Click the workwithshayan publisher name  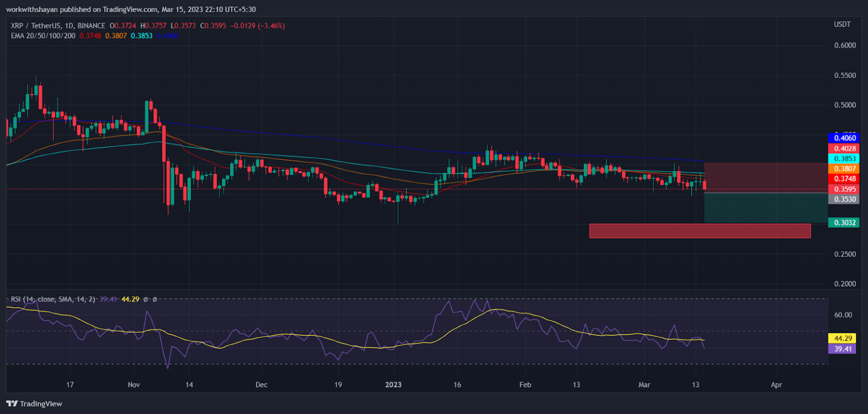point(33,8)
